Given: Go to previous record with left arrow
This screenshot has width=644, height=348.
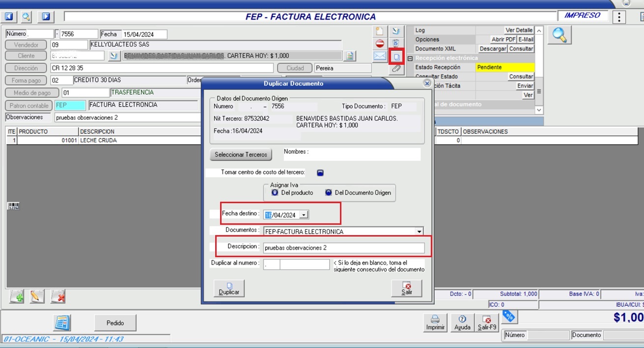Looking at the screenshot, I should click(x=9, y=17).
